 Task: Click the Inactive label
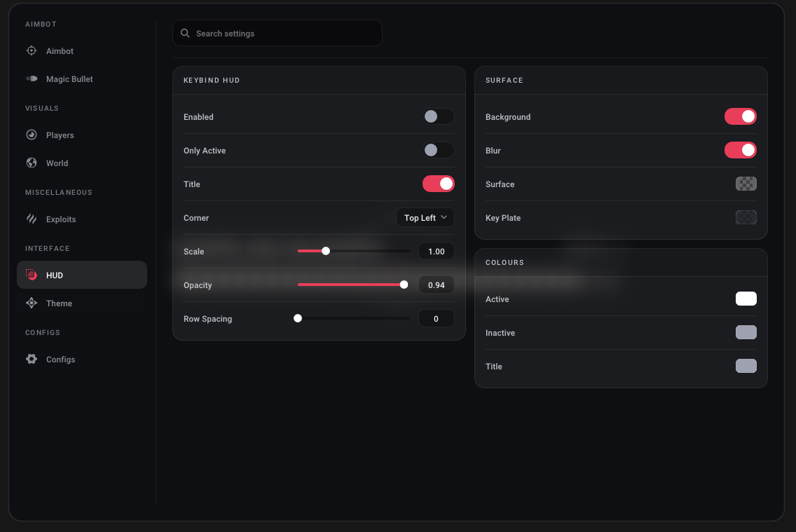tap(500, 332)
